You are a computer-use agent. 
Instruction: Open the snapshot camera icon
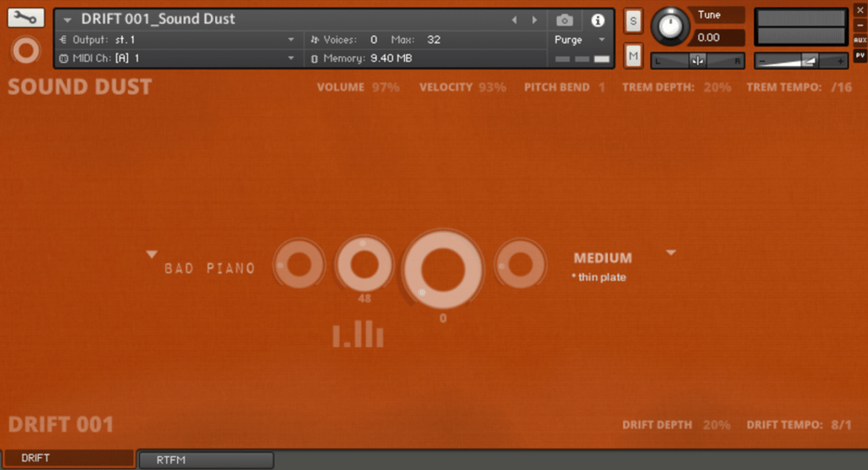564,20
